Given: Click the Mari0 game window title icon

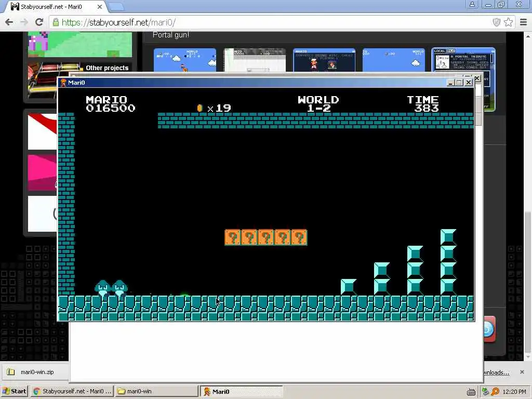Looking at the screenshot, I should (63, 83).
